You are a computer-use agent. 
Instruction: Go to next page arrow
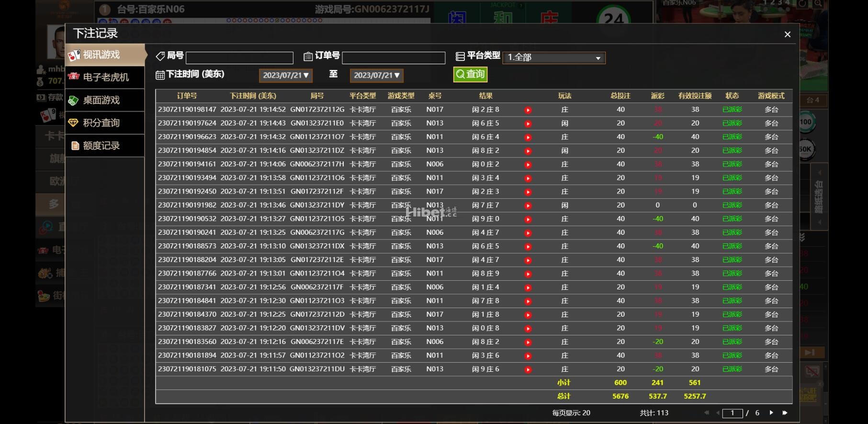coord(771,413)
